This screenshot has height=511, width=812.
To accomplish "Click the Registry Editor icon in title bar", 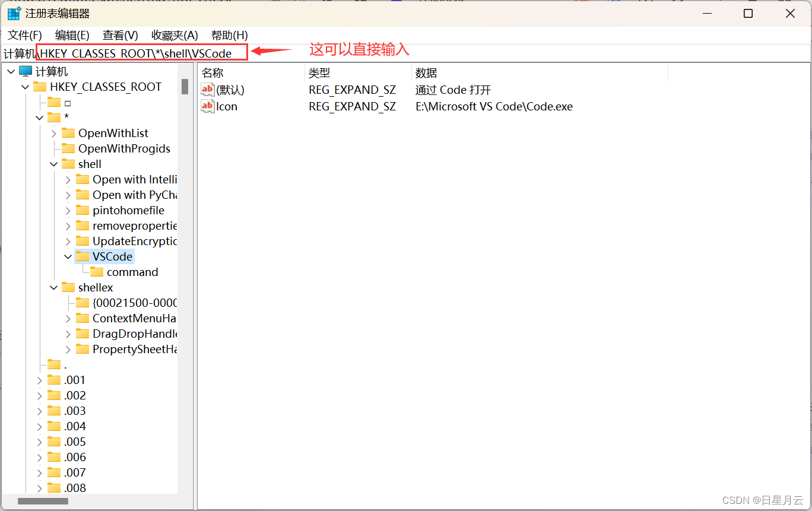I will click(x=13, y=12).
